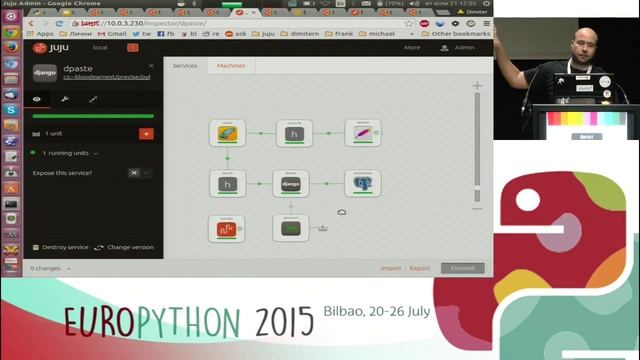This screenshot has width=640, height=360.
Task: Zoom in with canvas plus icon
Action: [477, 85]
